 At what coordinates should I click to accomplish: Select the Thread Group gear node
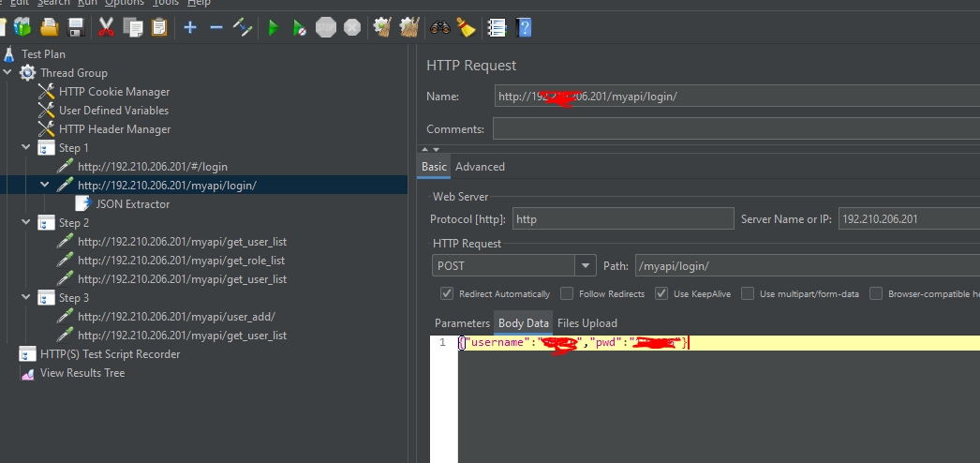click(x=74, y=73)
